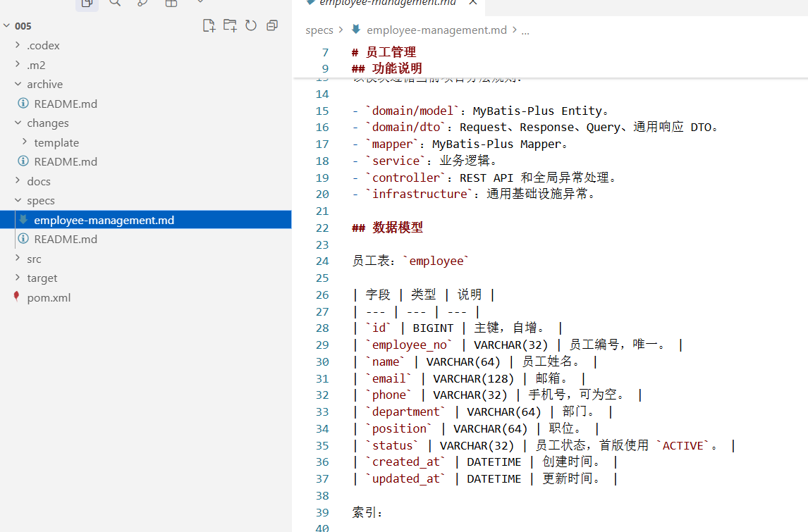The width and height of the screenshot is (808, 532).
Task: Open the Source Control view icon
Action: tap(142, 3)
